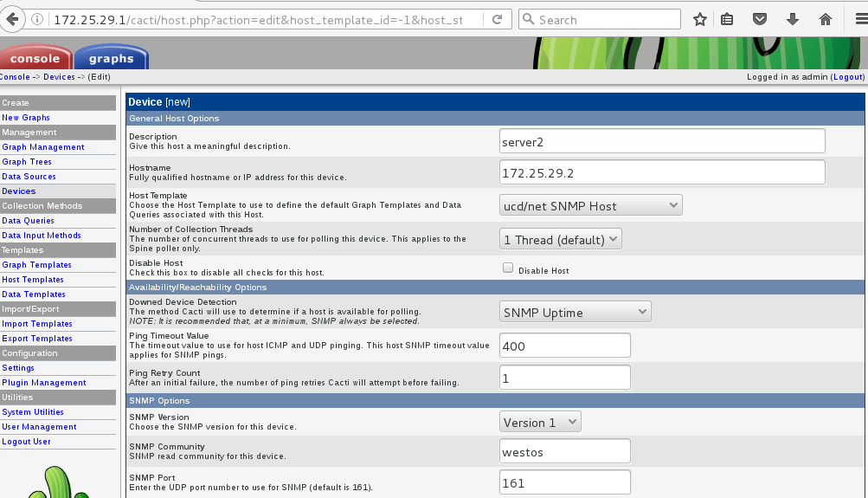Open the Host Template dropdown

pyautogui.click(x=591, y=205)
